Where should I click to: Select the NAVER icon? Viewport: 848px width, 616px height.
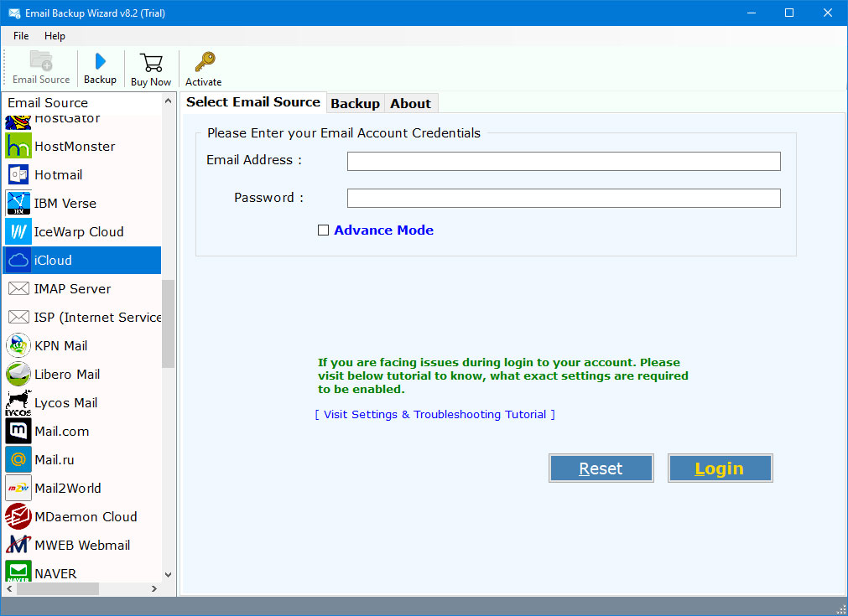pyautogui.click(x=18, y=572)
